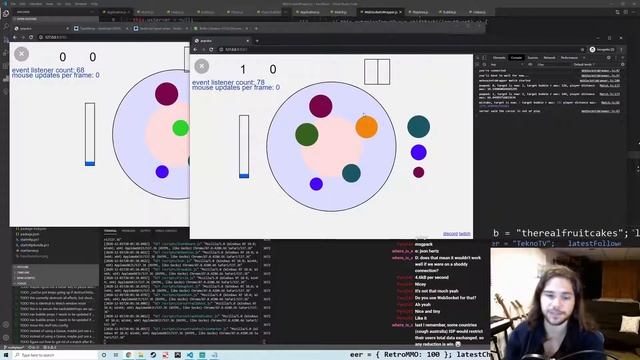Viewport: 640px width, 360px height.
Task: Switch to the Sources tab in DevTools
Action: pyautogui.click(x=533, y=58)
